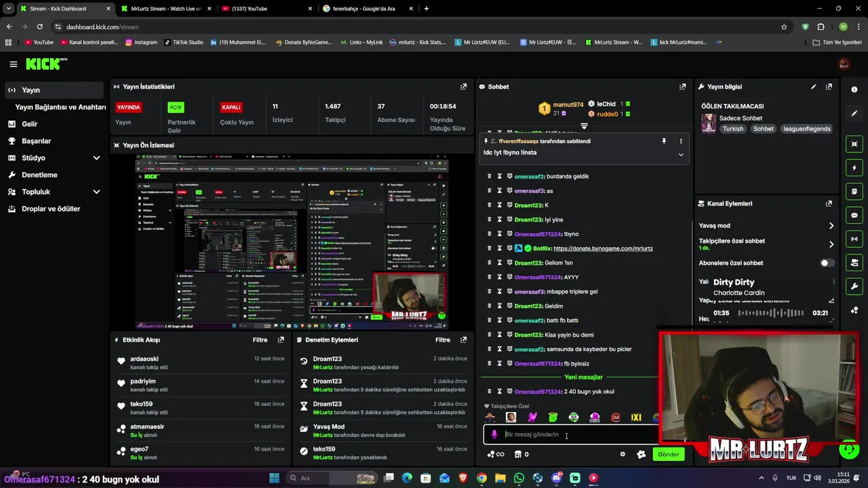Click the angry red face emote
The width and height of the screenshot is (868, 488).
pyautogui.click(x=616, y=418)
